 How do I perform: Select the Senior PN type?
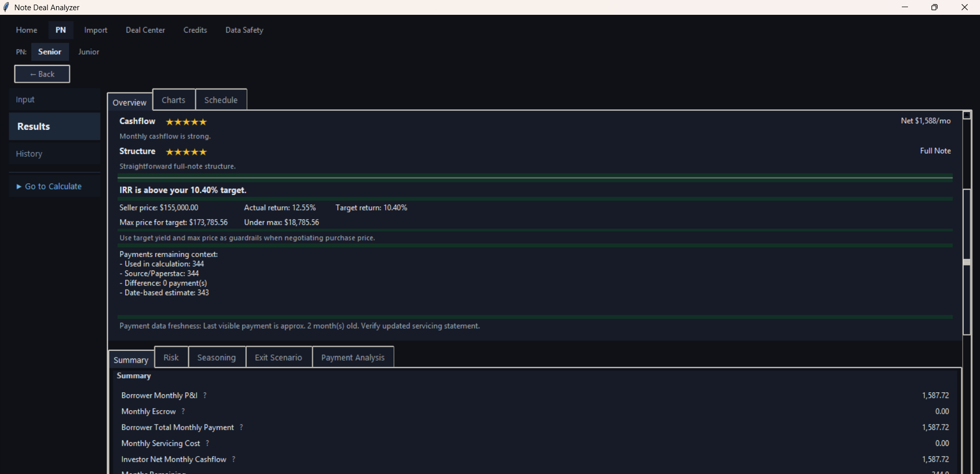50,52
